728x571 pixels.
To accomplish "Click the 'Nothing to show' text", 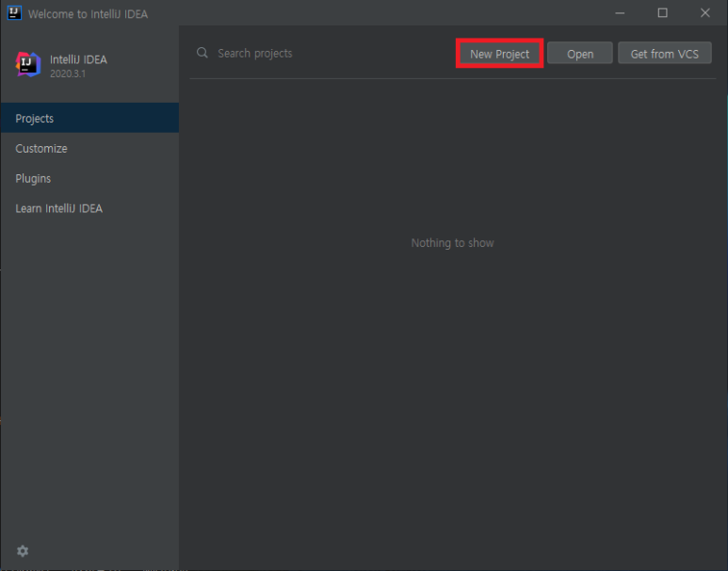I will click(452, 242).
